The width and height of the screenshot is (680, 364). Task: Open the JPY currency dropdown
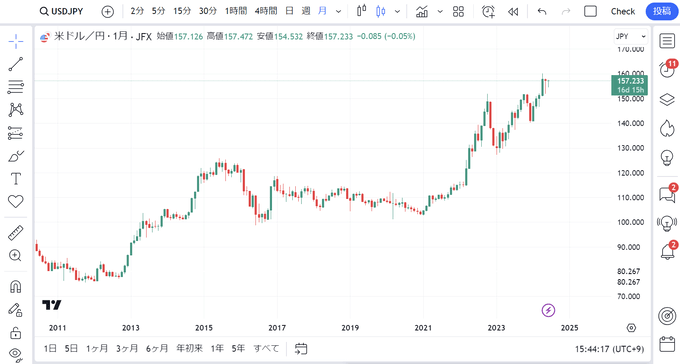pyautogui.click(x=631, y=36)
